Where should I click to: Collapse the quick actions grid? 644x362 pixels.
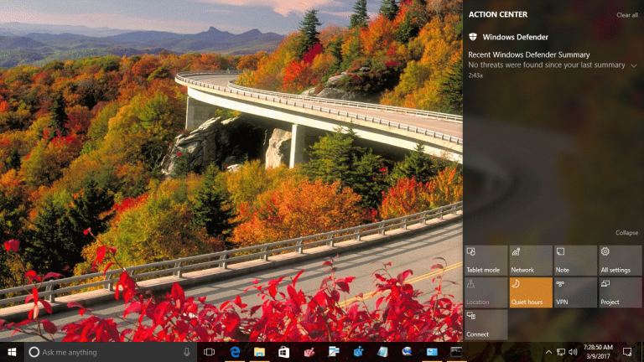pos(626,233)
